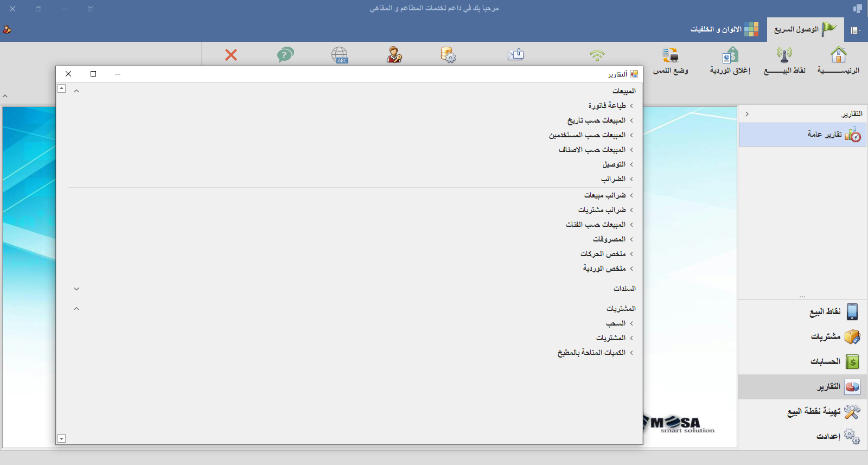Click the Close Shift (إغلاق الوردية) icon
Screen dimensions: 868x465
(730, 55)
